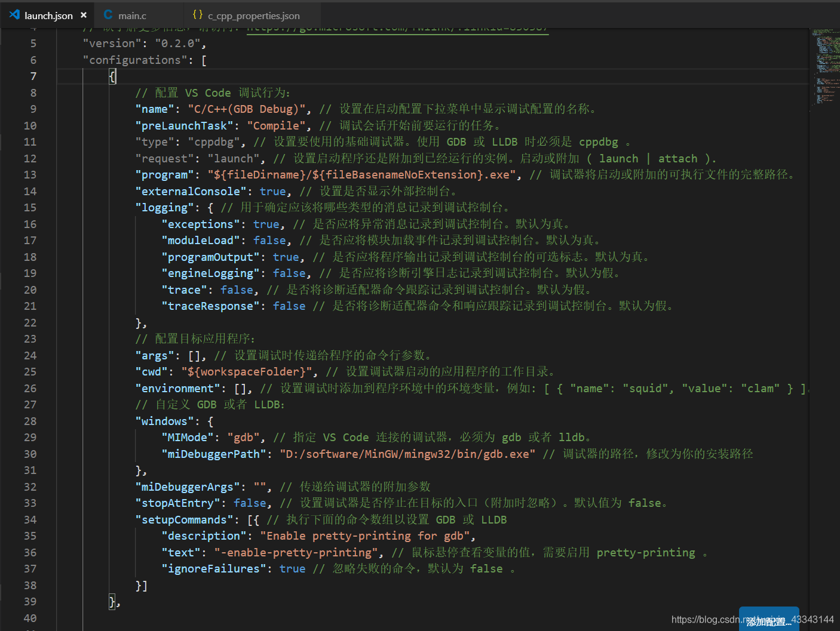
Task: Click the "args" key
Action: click(155, 356)
